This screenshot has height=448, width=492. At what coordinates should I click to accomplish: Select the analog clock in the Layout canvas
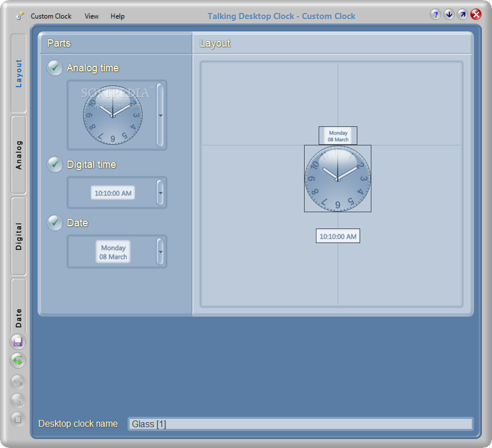[338, 179]
